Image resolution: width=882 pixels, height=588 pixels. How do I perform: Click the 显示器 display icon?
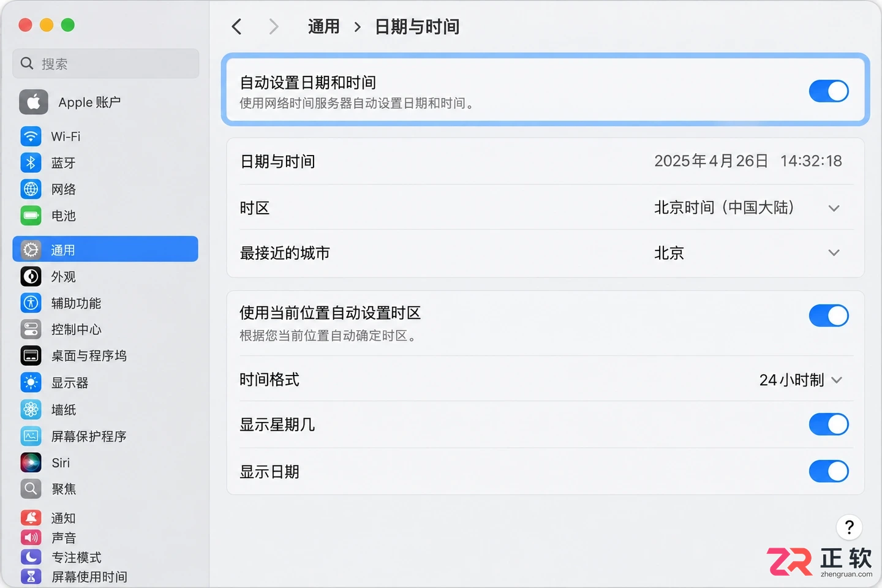point(31,382)
